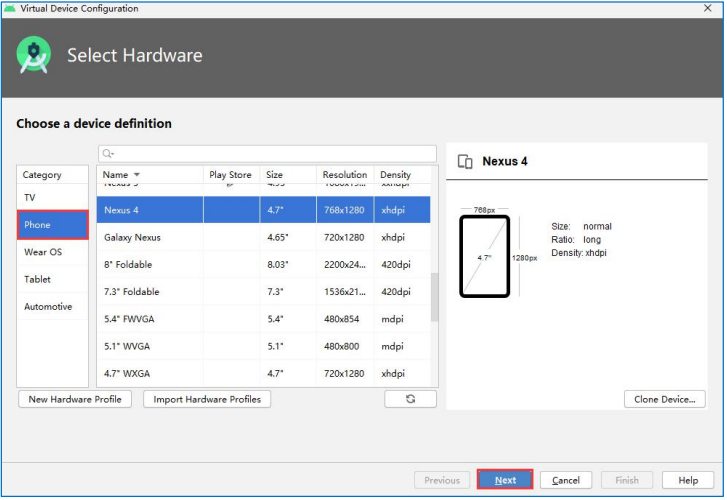
Task: Click New Hardware Profile button
Action: coord(75,400)
